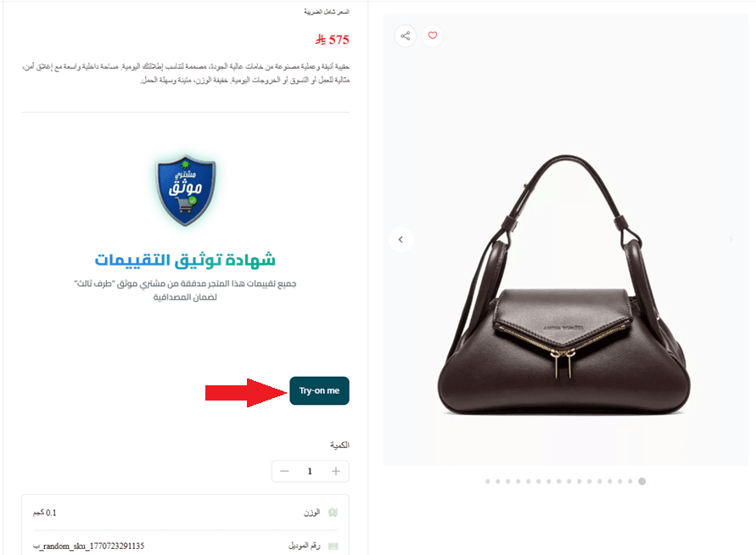Go to the previous product image arrow
The image size is (756, 555).
400,239
